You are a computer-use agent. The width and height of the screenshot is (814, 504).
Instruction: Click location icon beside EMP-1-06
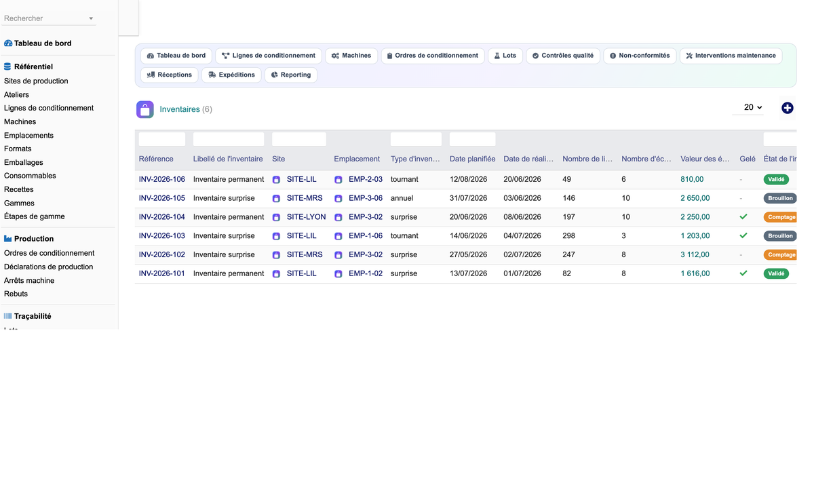pos(338,237)
